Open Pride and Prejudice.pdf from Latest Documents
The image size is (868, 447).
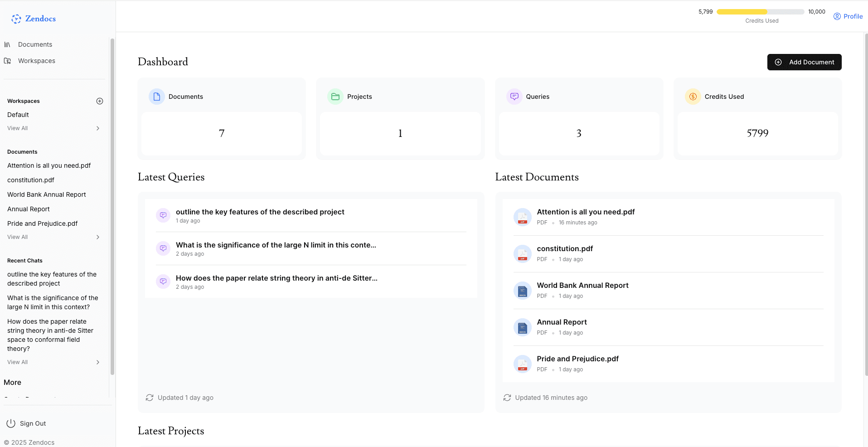[577, 359]
